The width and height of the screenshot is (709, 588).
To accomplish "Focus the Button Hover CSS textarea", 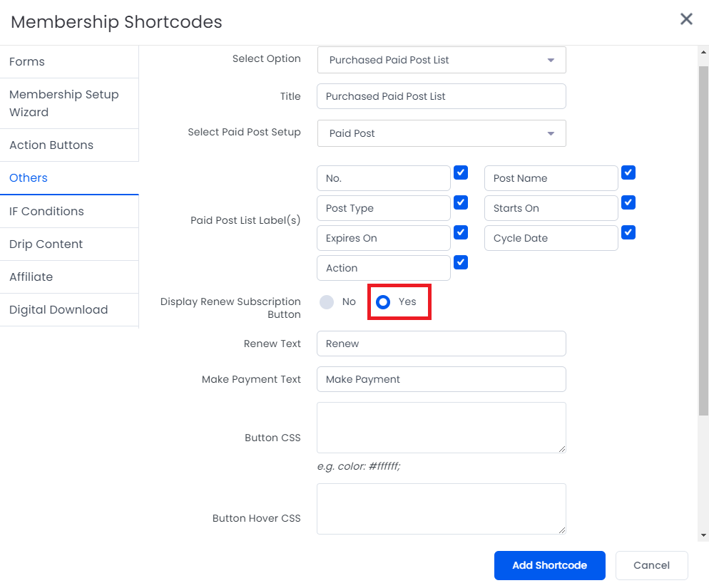I will [x=442, y=509].
